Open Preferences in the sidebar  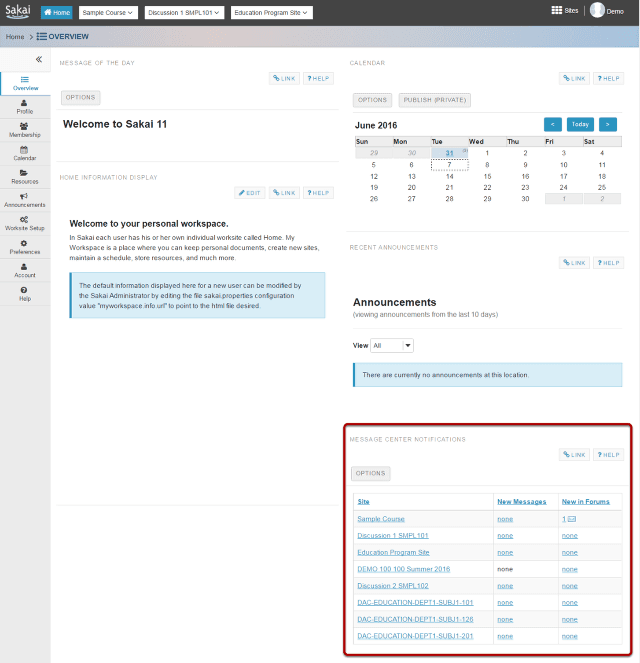click(x=25, y=246)
